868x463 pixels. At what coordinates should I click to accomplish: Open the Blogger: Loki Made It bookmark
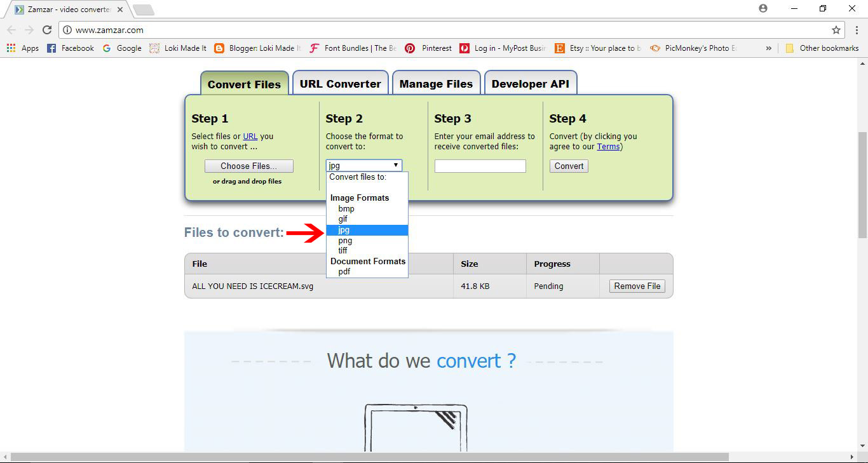coord(258,48)
